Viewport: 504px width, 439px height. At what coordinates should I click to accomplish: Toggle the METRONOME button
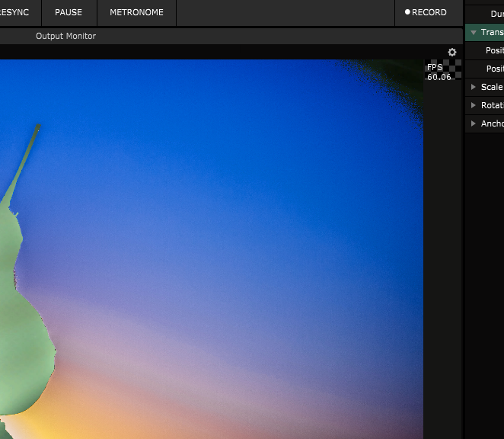tap(136, 12)
